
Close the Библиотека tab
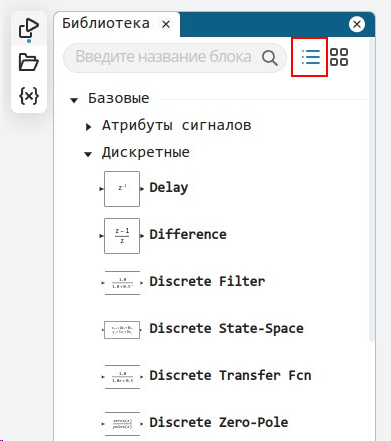(x=166, y=24)
